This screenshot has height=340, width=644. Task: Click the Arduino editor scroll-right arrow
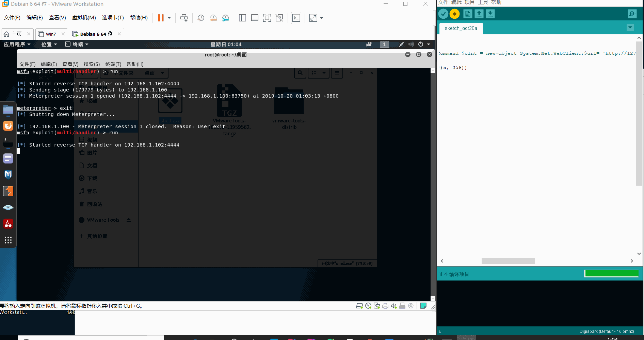coord(632,261)
